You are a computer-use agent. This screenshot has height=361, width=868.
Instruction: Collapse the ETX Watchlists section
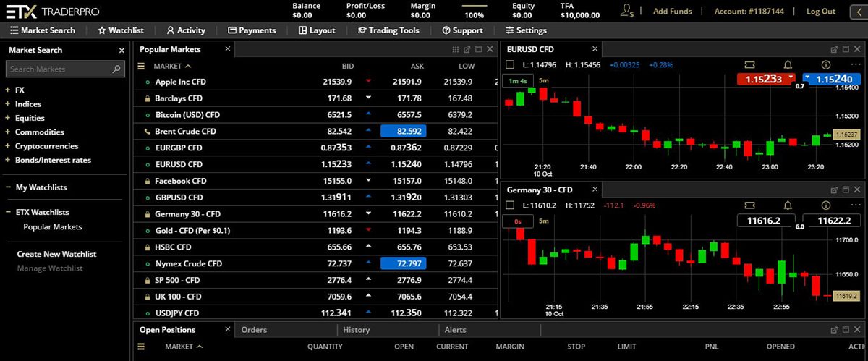pos(8,213)
